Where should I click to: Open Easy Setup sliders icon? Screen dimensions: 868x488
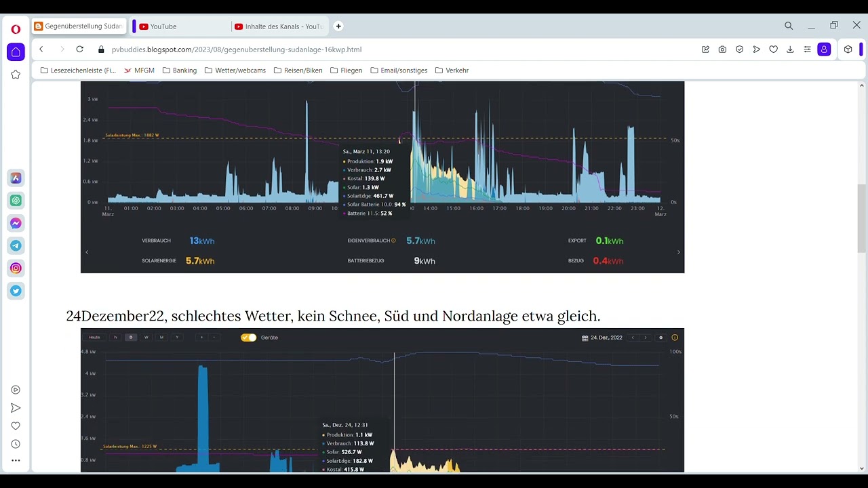(807, 49)
